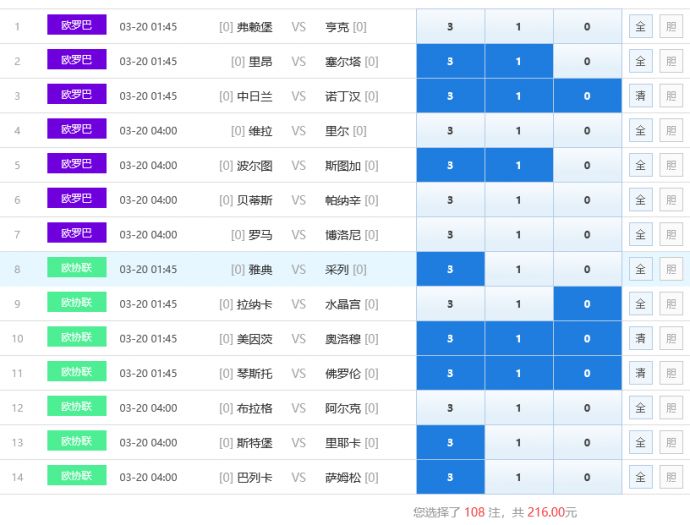Click 清 to clear 中日兰 vs 诺丁汉 picks
This screenshot has width=690, height=525.
click(x=640, y=96)
